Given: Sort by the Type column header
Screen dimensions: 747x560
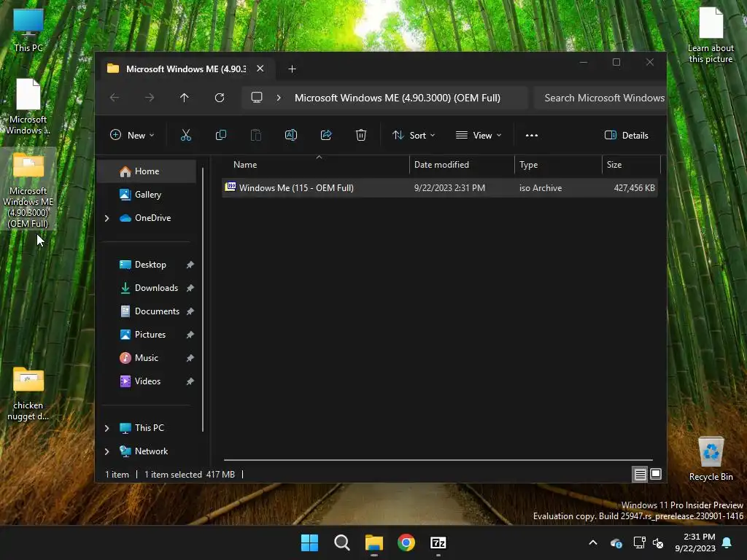Looking at the screenshot, I should (558, 165).
